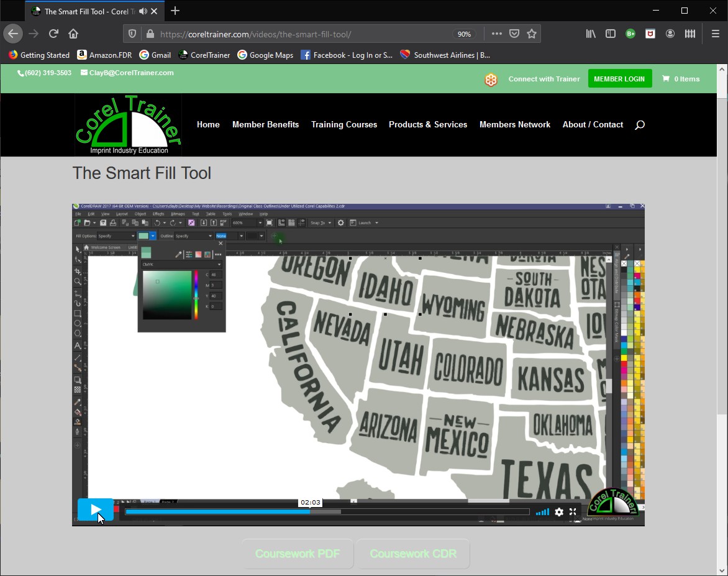Download the Coursework PDF

point(298,554)
